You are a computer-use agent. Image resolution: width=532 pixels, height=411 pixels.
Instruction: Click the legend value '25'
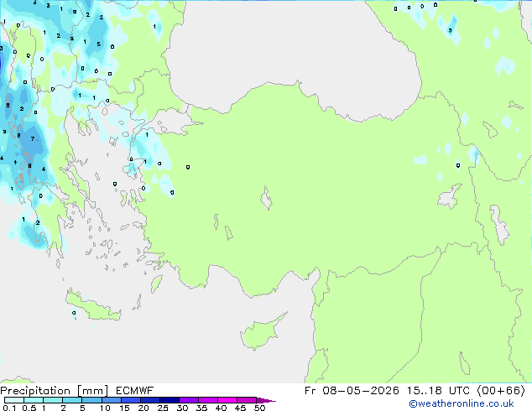(x=163, y=408)
